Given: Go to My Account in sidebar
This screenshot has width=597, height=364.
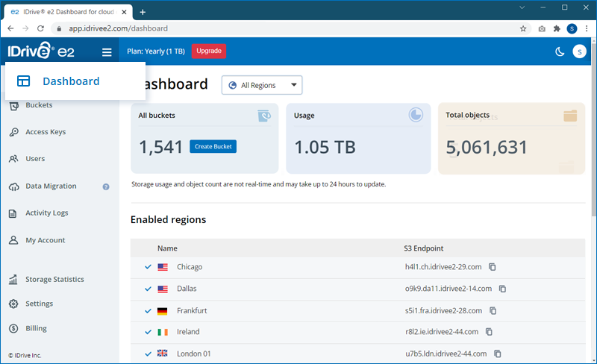Looking at the screenshot, I should click(46, 240).
